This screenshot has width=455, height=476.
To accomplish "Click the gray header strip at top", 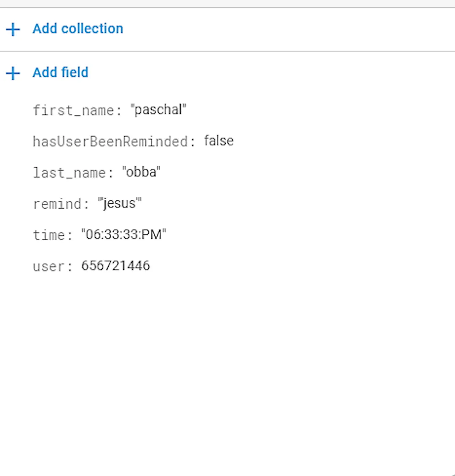I will coord(227,3).
